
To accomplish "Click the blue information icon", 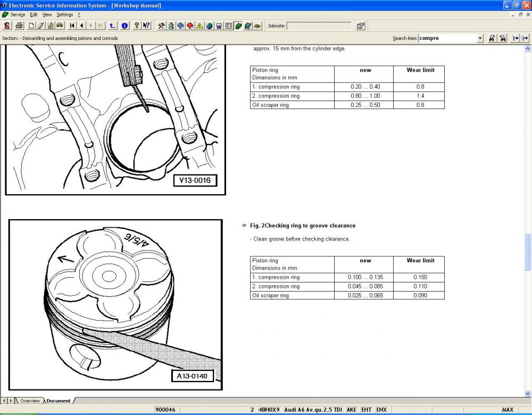I will click(124, 26).
